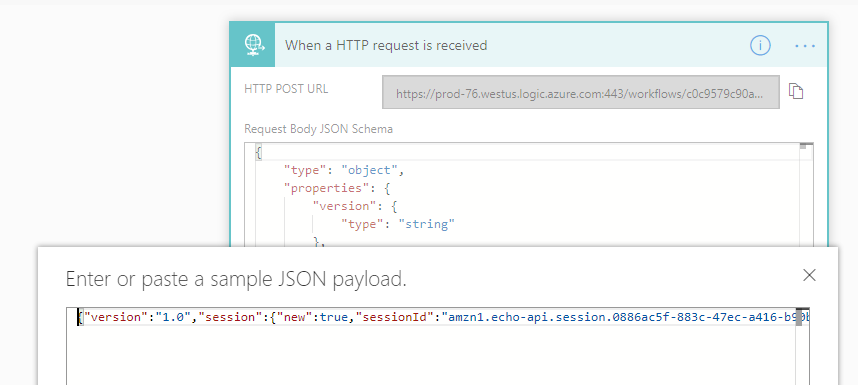Close the sample JSON payload dialog
This screenshot has width=858, height=385.
click(809, 275)
